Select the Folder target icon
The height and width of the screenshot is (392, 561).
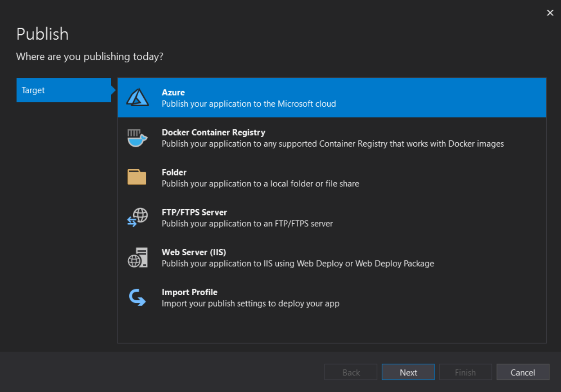(x=137, y=177)
